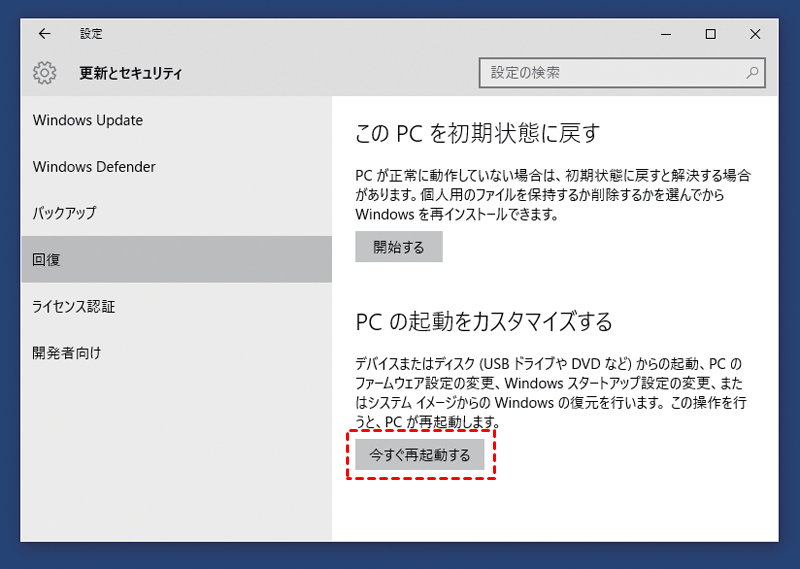Click the back arrow in title bar

tap(44, 33)
